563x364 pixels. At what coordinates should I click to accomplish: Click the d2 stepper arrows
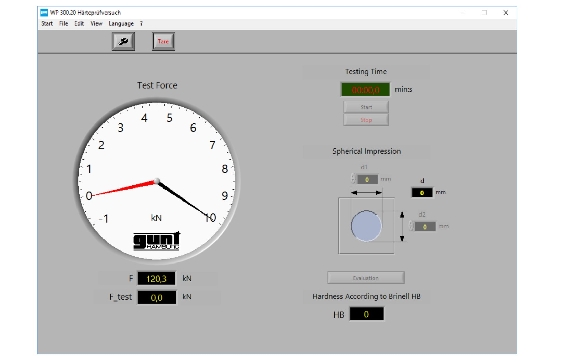(x=411, y=226)
